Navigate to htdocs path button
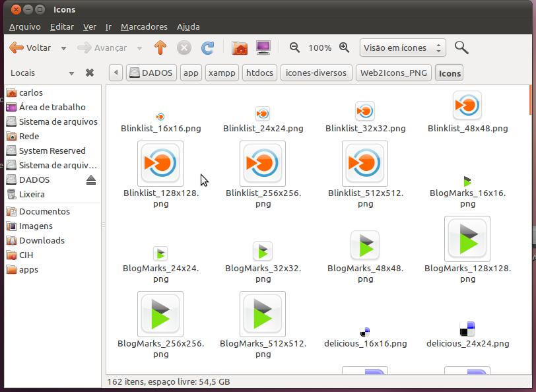The height and width of the screenshot is (392, 536). (259, 73)
